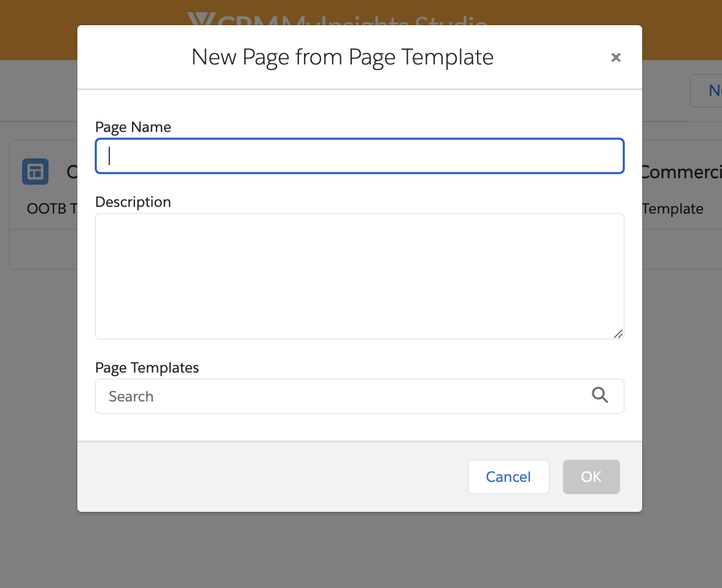The width and height of the screenshot is (722, 588).
Task: Click the "New Page from Page Template" heading
Action: [x=343, y=57]
